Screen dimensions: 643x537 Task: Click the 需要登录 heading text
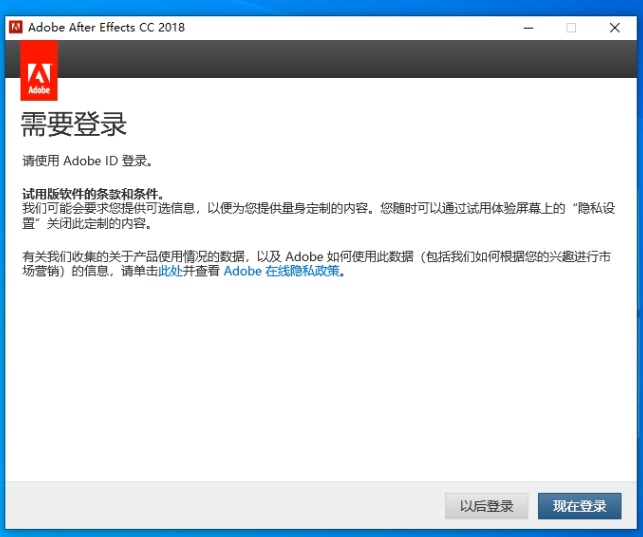(74, 124)
